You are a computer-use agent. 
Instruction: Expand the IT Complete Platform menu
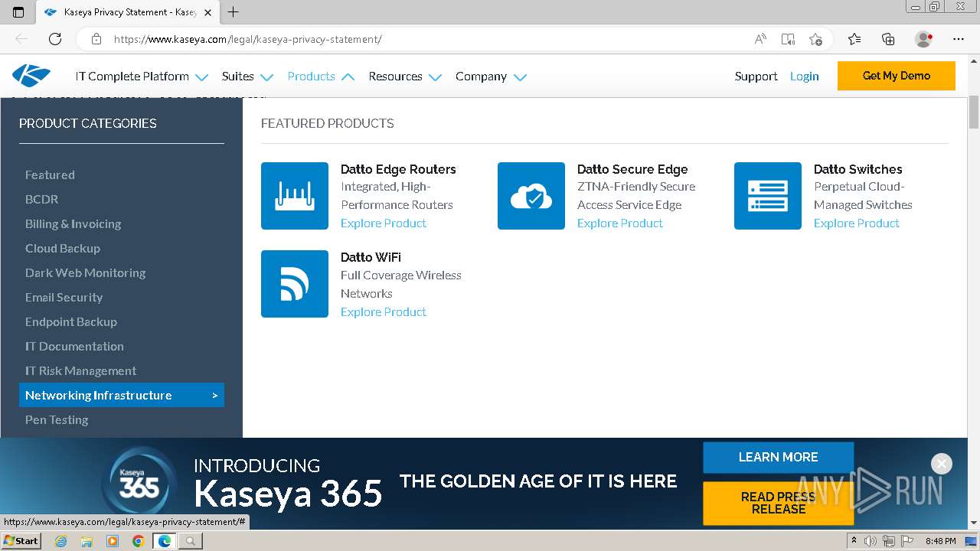pos(142,77)
